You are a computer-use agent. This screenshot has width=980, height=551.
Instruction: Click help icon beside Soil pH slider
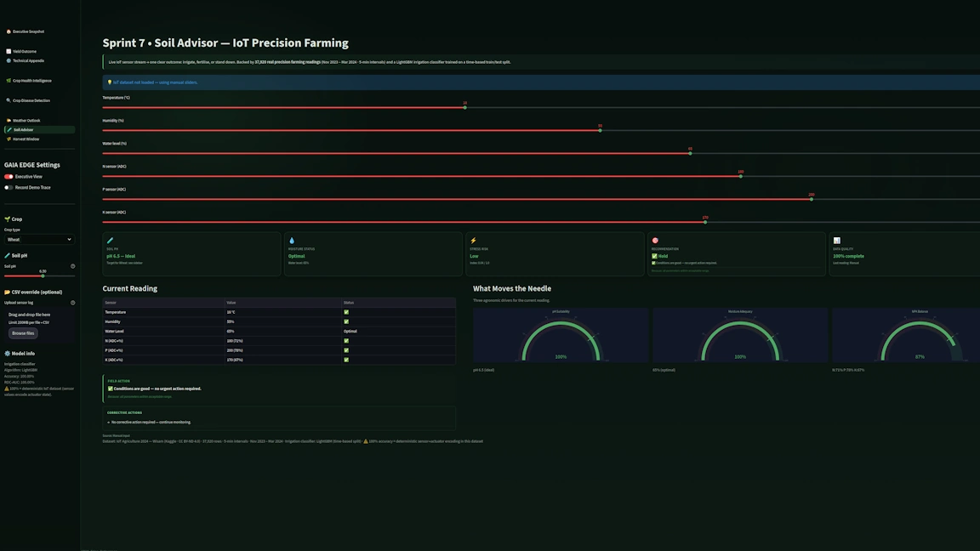point(72,266)
